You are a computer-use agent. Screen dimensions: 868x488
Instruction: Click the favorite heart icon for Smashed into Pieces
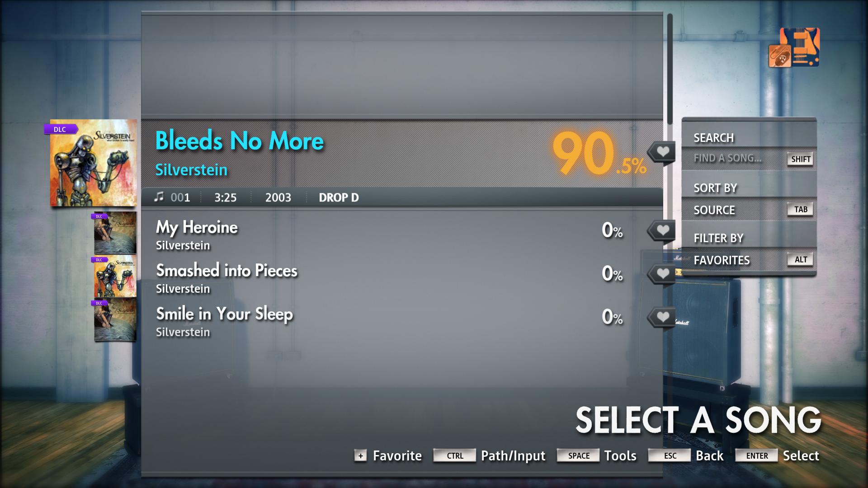pos(661,274)
